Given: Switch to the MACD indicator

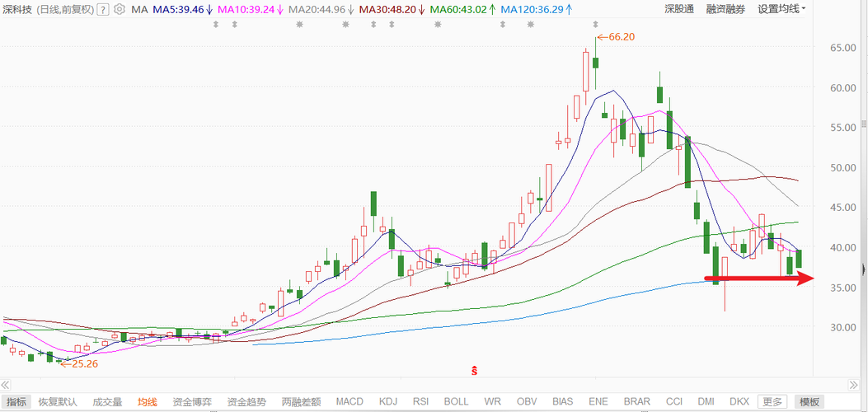Looking at the screenshot, I should [350, 402].
